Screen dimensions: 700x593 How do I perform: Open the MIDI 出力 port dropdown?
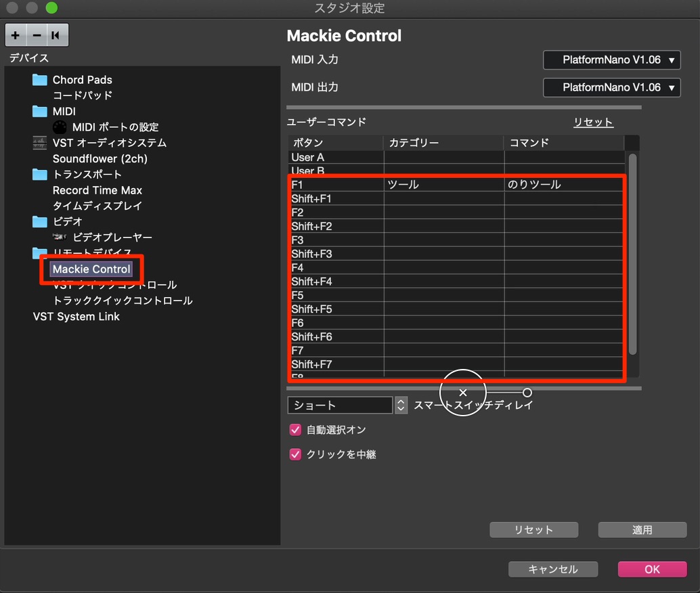click(x=611, y=87)
